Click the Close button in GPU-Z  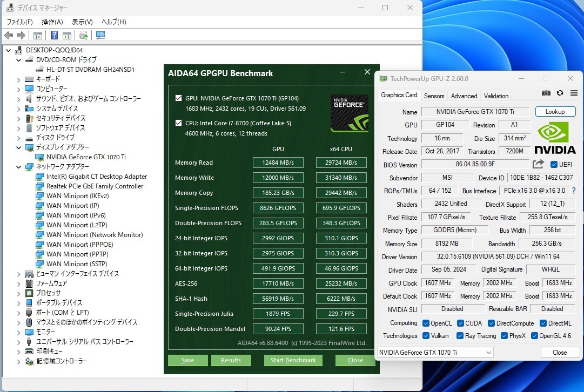560,352
